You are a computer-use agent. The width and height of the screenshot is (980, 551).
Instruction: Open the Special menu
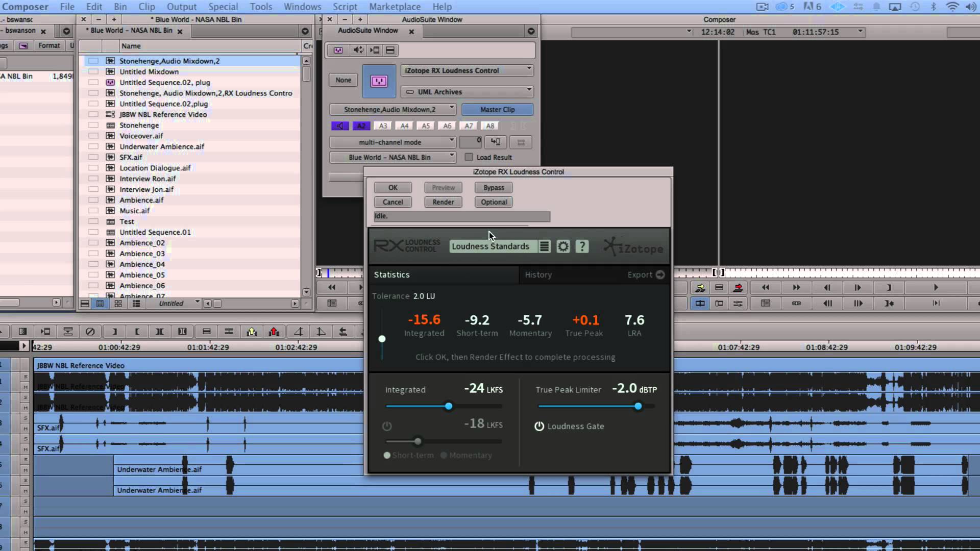[223, 7]
